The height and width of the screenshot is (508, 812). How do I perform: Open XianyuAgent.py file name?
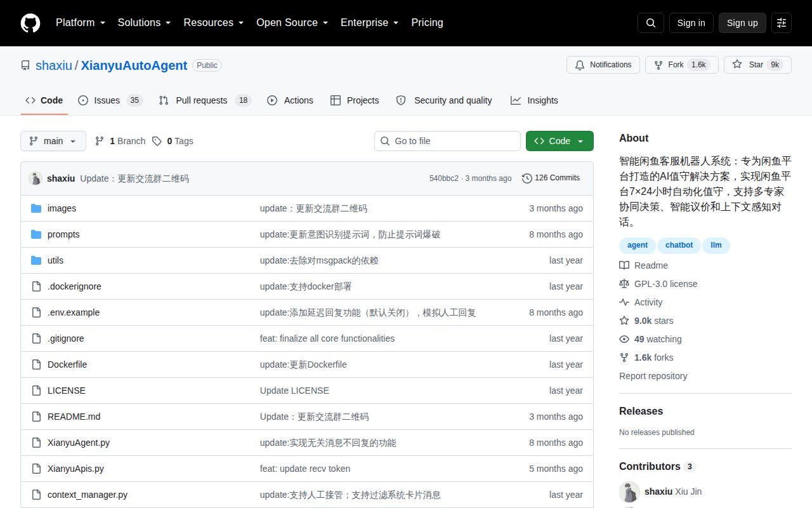(79, 443)
